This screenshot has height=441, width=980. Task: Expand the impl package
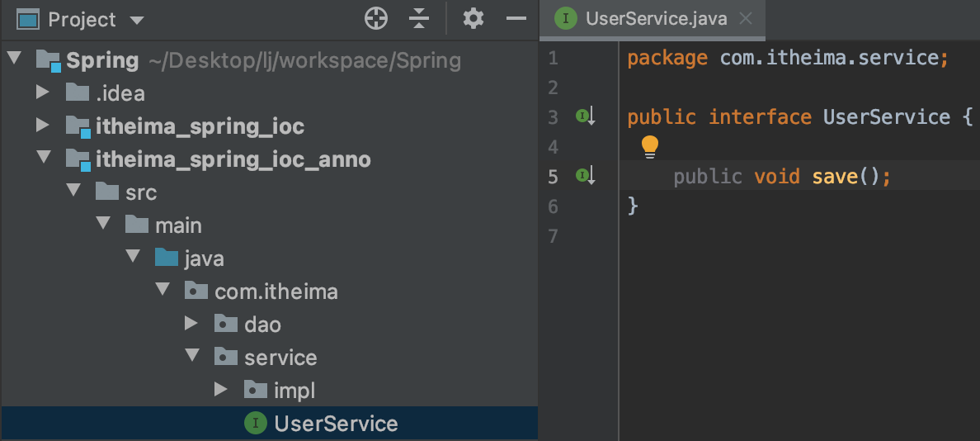(221, 390)
